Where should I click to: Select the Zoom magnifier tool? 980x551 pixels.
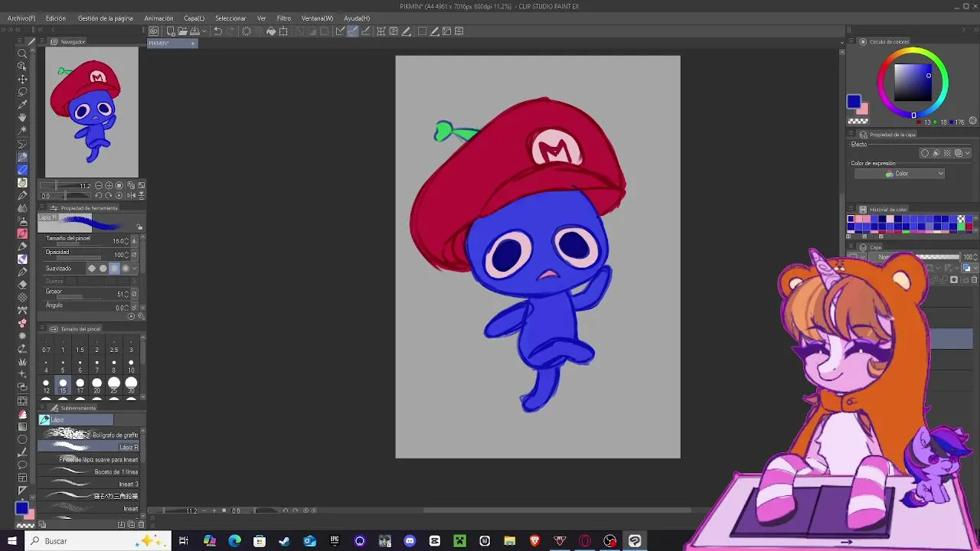click(x=22, y=53)
